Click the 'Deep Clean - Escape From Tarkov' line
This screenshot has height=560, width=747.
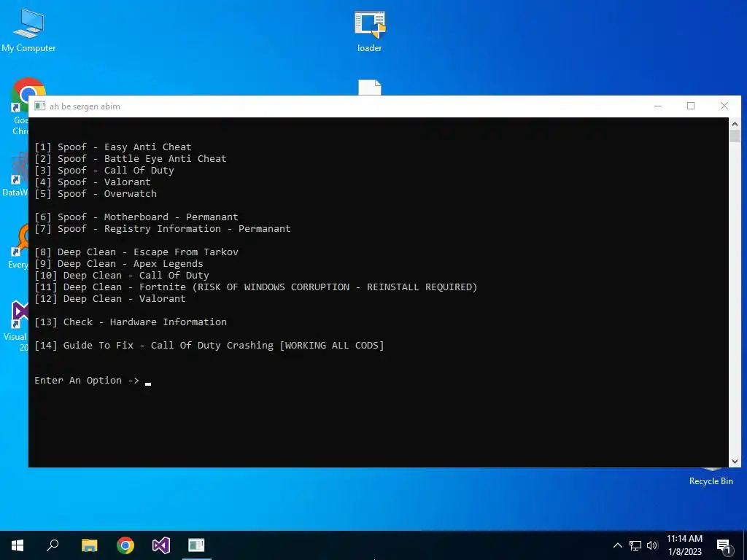point(136,252)
